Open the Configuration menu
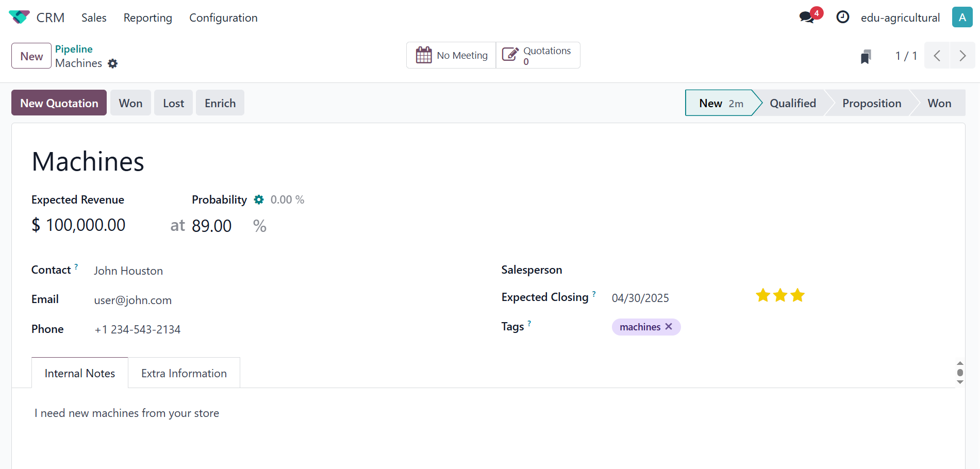The image size is (980, 469). pos(223,18)
